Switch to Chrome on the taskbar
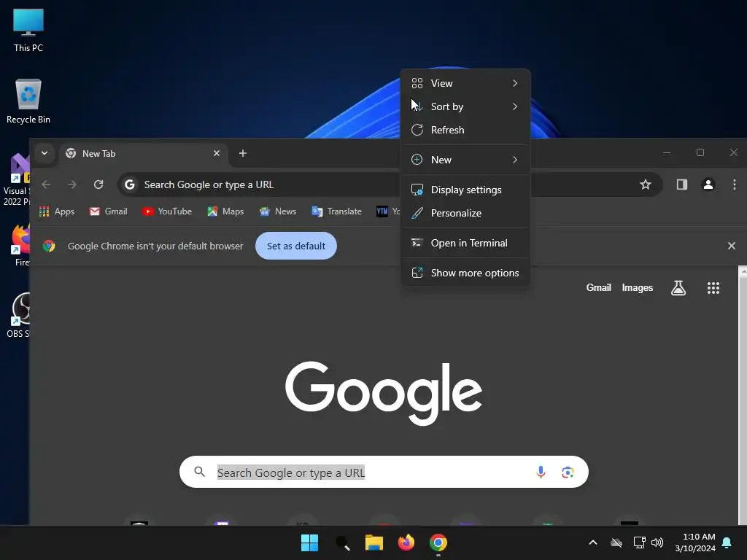Image resolution: width=747 pixels, height=560 pixels. tap(438, 542)
